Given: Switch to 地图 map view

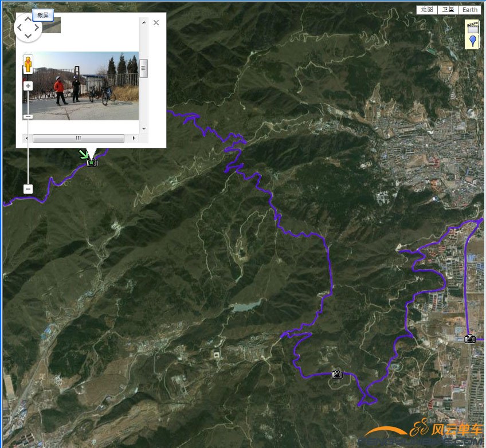Looking at the screenshot, I should click(x=427, y=10).
